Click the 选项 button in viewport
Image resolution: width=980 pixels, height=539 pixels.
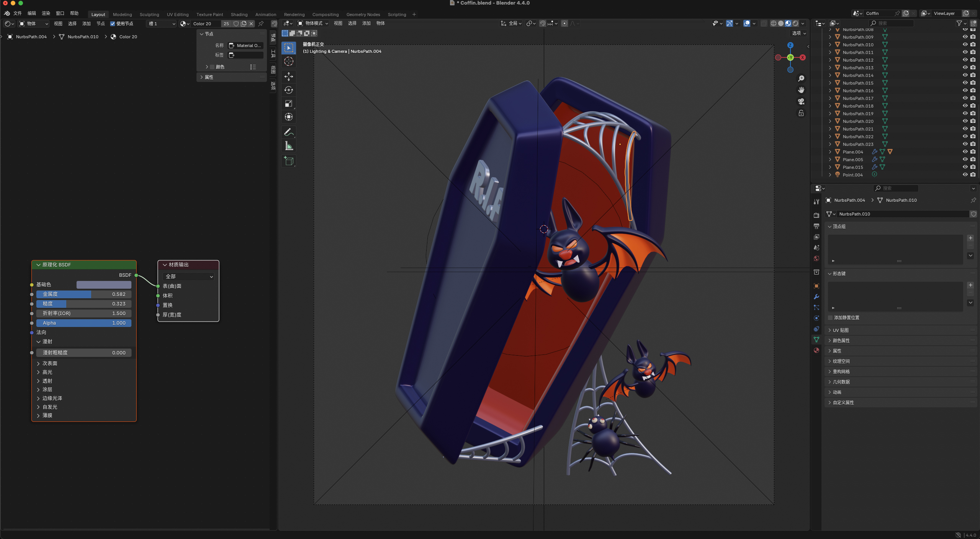(799, 33)
